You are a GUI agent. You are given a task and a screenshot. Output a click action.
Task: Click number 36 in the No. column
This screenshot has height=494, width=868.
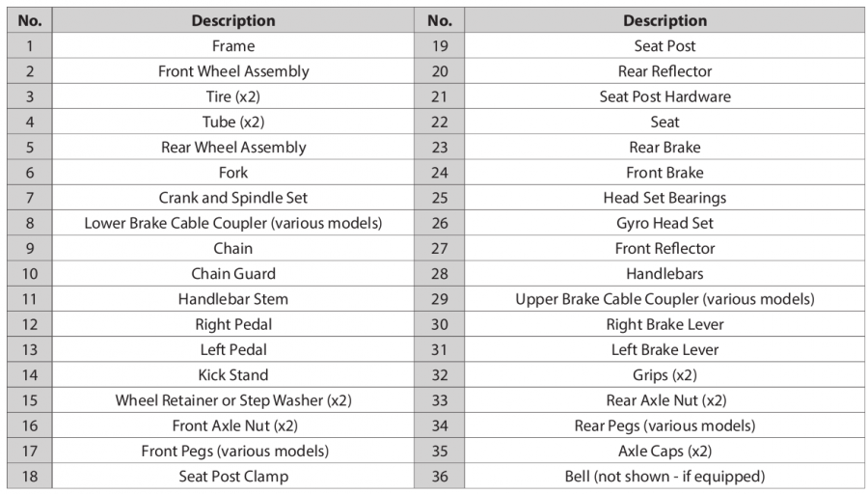pos(440,477)
